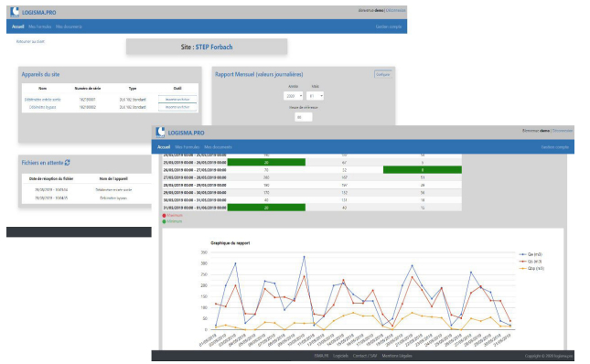Screen dimensions: 590x364
Task: Go to Accueil in front window navbar
Action: pyautogui.click(x=164, y=147)
